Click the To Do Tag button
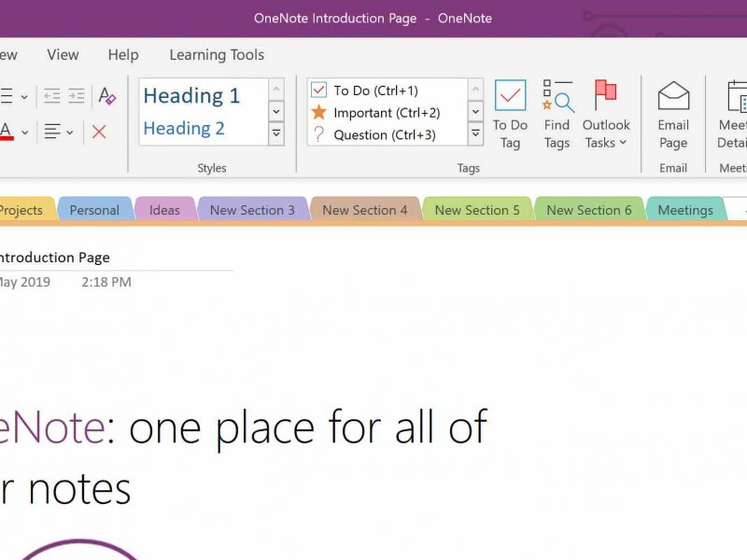Screen dimensions: 747x560 510,114
